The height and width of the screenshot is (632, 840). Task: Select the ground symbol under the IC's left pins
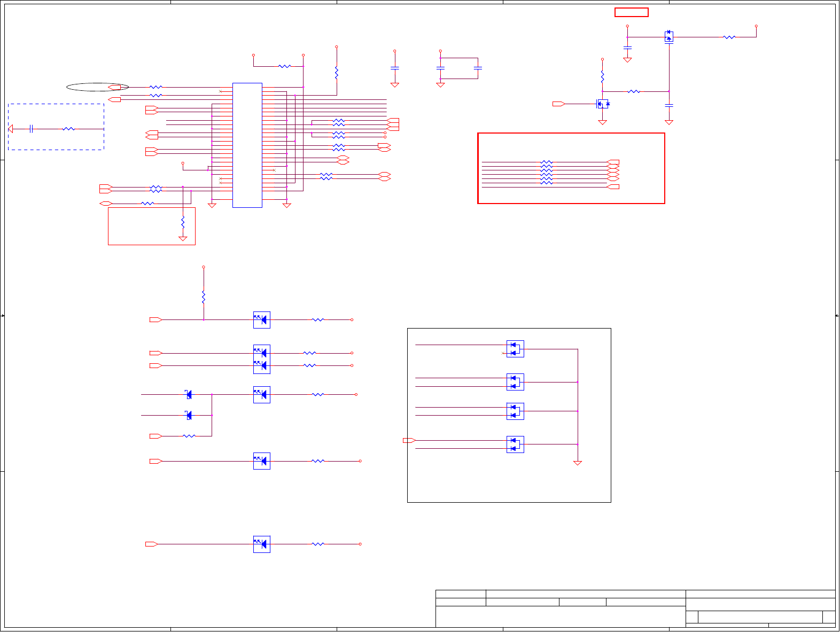click(212, 206)
